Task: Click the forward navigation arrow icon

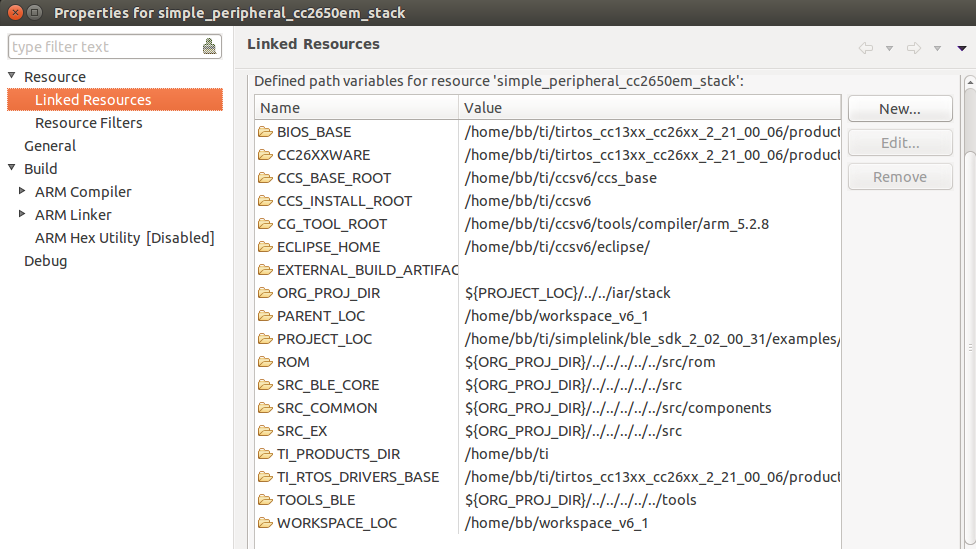Action: [x=913, y=48]
